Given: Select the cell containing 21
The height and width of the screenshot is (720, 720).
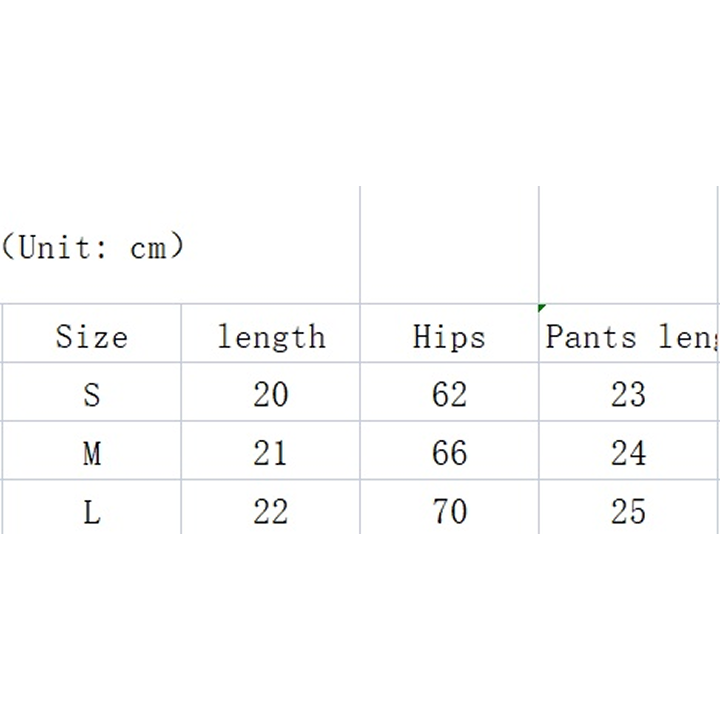Looking at the screenshot, I should pyautogui.click(x=271, y=453).
